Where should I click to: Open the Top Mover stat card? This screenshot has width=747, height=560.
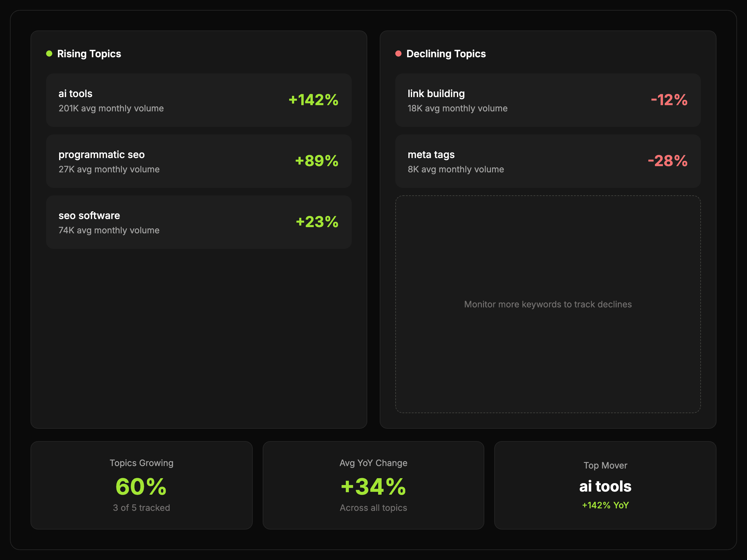(605, 485)
